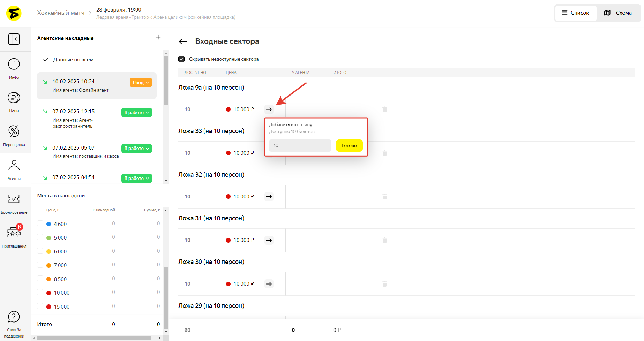Add Ложа 32 tickets via arrow button
The height and width of the screenshot is (341, 644).
[x=269, y=197]
